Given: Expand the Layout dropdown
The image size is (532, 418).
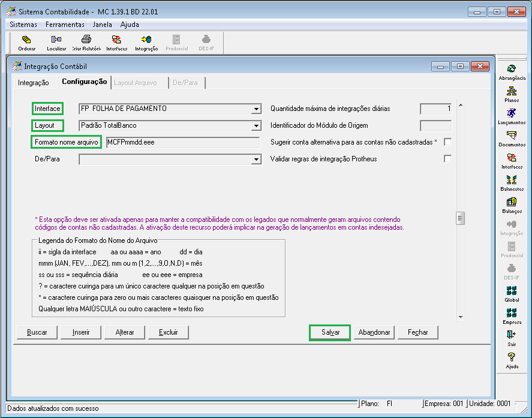Looking at the screenshot, I should coord(256,126).
